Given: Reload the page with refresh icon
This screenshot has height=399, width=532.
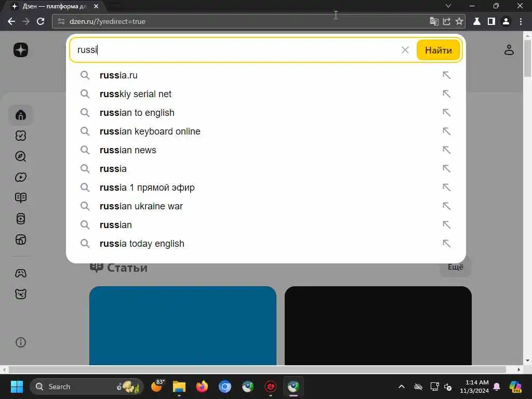Looking at the screenshot, I should coord(41,21).
